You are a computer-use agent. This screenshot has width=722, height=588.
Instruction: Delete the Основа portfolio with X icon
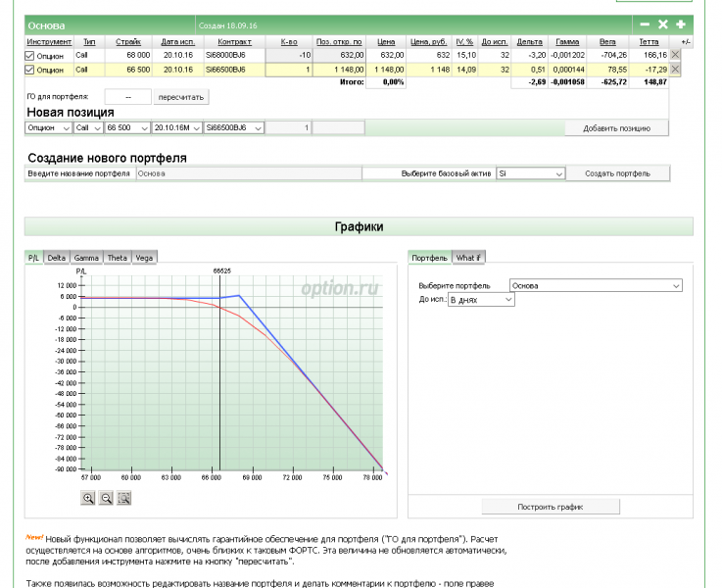point(662,24)
